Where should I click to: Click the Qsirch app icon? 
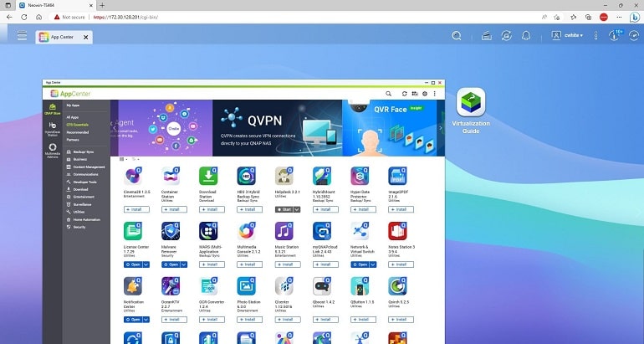pyautogui.click(x=397, y=286)
